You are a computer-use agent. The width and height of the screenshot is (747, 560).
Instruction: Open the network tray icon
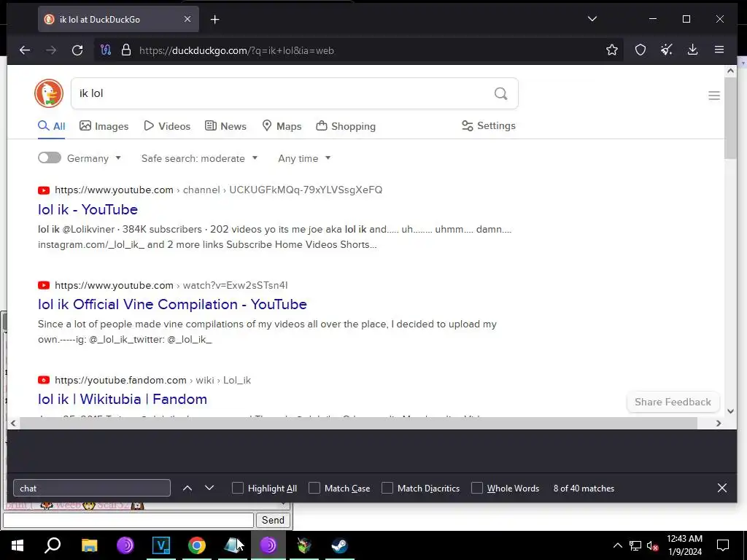(x=635, y=545)
